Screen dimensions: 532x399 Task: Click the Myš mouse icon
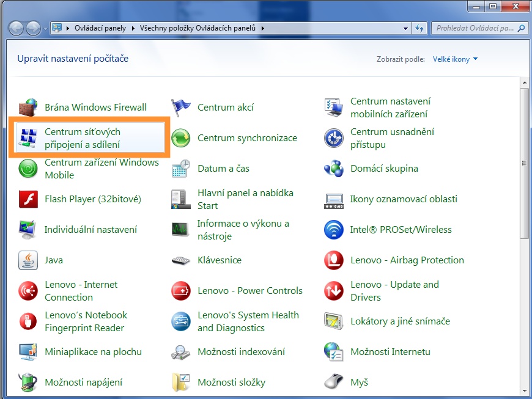tap(334, 383)
